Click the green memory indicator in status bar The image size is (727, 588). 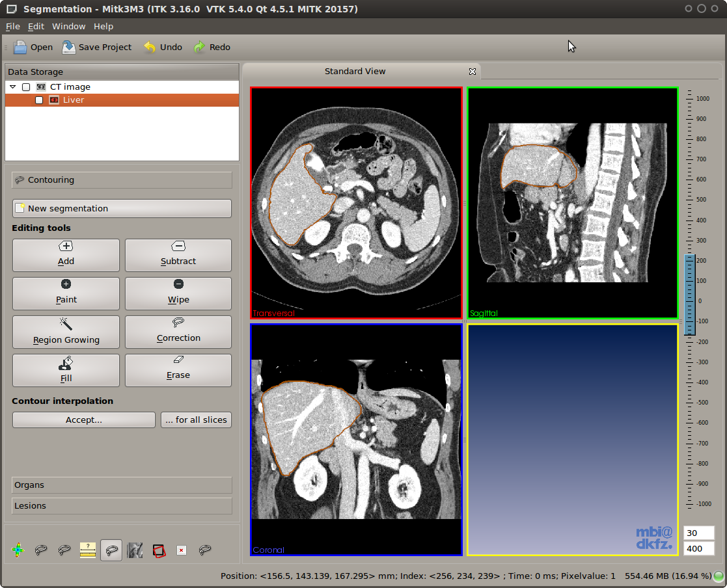tap(719, 576)
